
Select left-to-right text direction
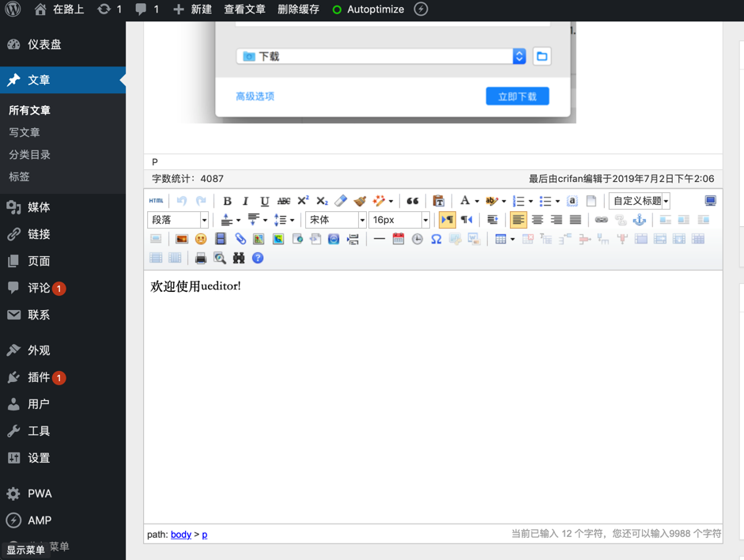click(x=447, y=220)
